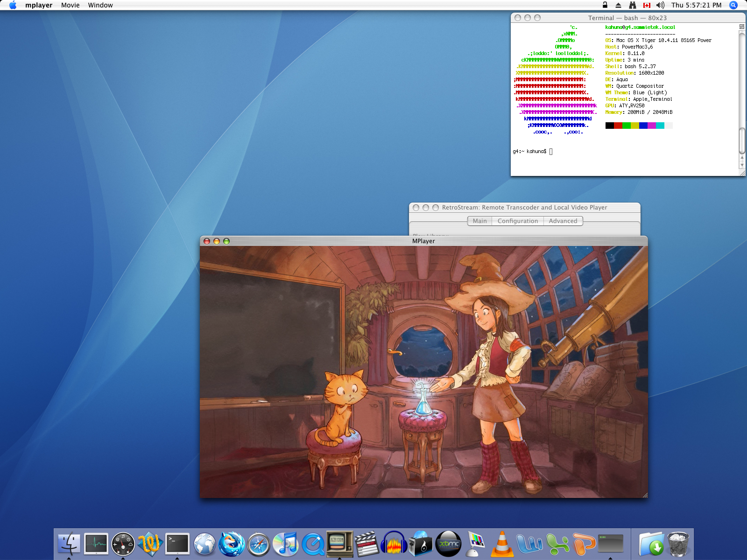Open the Trash in the Dock
This screenshot has height=560, width=747.
point(678,544)
